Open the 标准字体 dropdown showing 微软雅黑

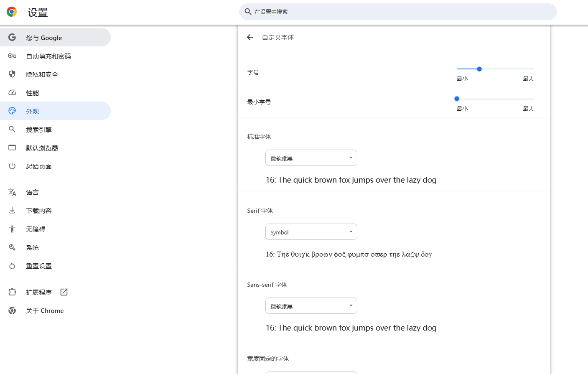point(311,158)
